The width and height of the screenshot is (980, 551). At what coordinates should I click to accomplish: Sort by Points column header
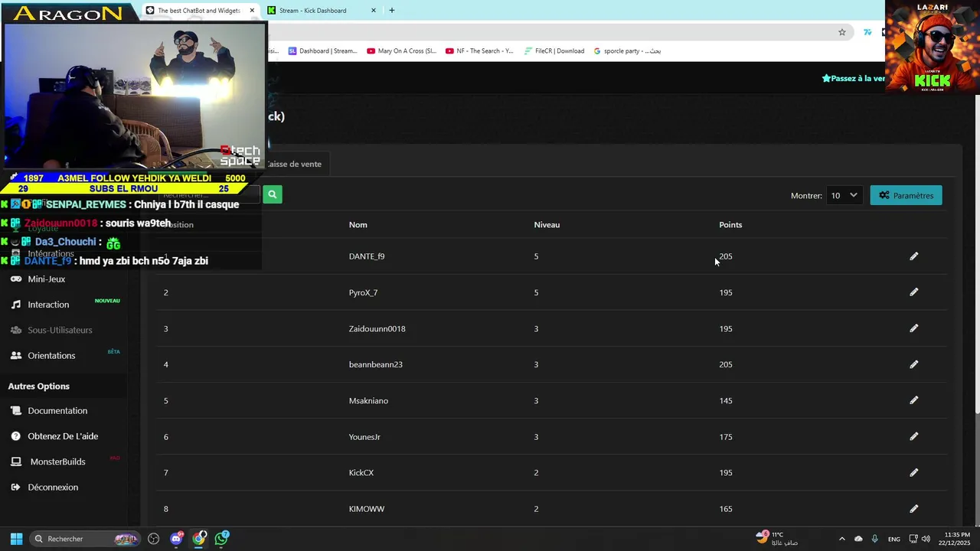point(730,225)
